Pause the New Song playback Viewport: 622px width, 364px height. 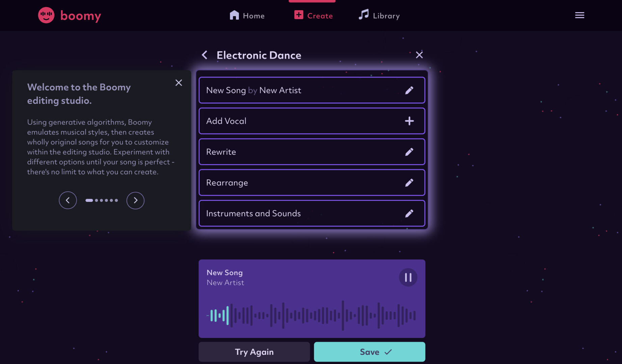[x=408, y=277]
